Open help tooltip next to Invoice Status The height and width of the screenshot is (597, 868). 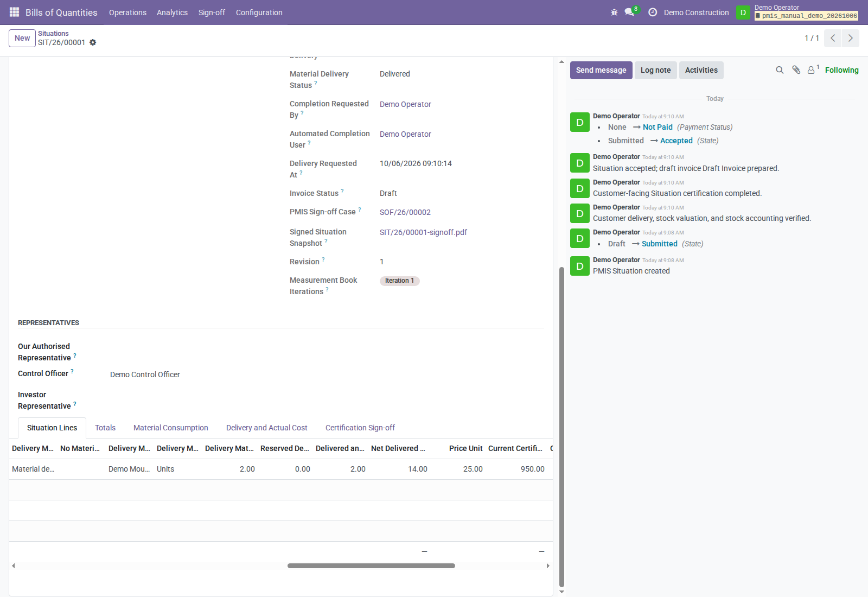pyautogui.click(x=342, y=191)
